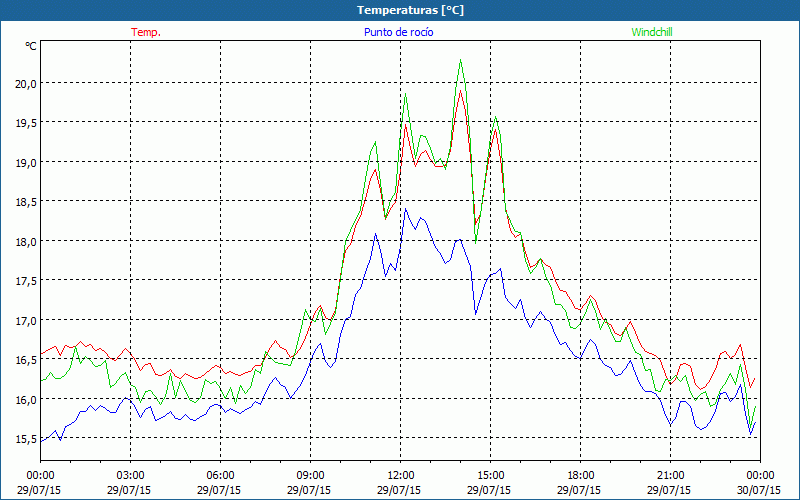The height and width of the screenshot is (500, 800).
Task: Click the blue dew point peak after 12:00
Action: 406,209
